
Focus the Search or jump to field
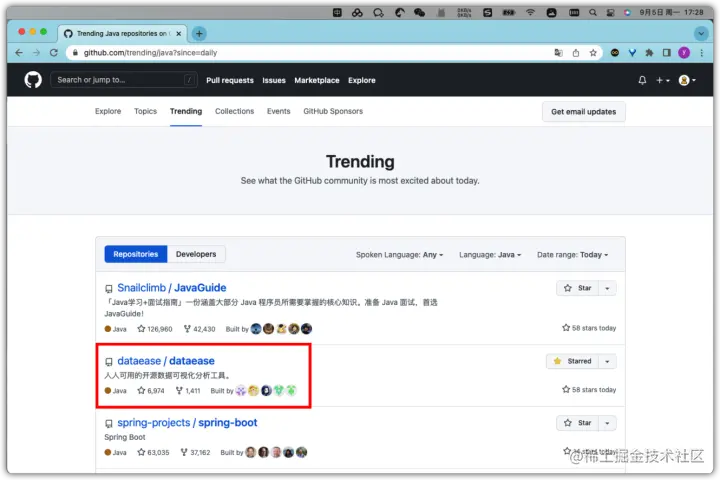(x=124, y=80)
